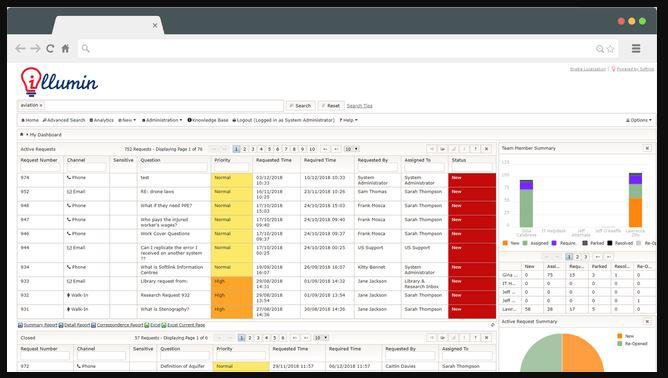The width and height of the screenshot is (668, 378).
Task: Go to page 3 of the Team Member table
Action: point(586,257)
